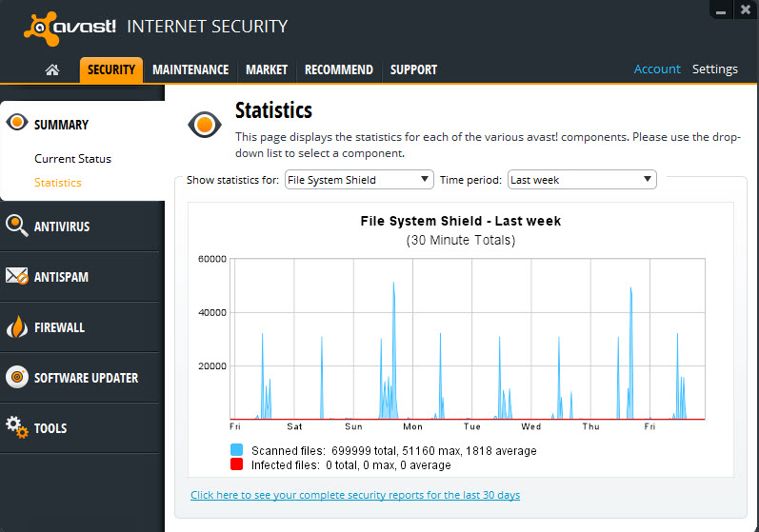The width and height of the screenshot is (759, 532).
Task: Minimize the avast! window
Action: 721,10
